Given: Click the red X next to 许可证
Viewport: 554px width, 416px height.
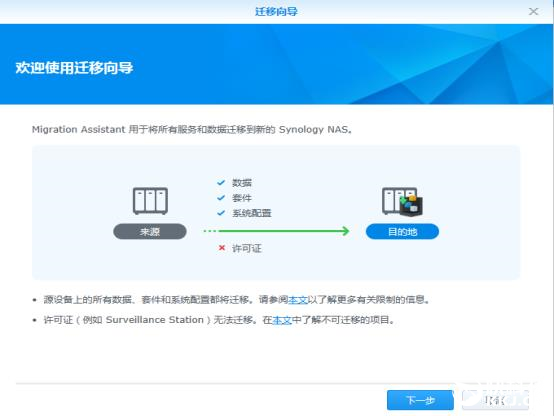Looking at the screenshot, I should click(222, 248).
